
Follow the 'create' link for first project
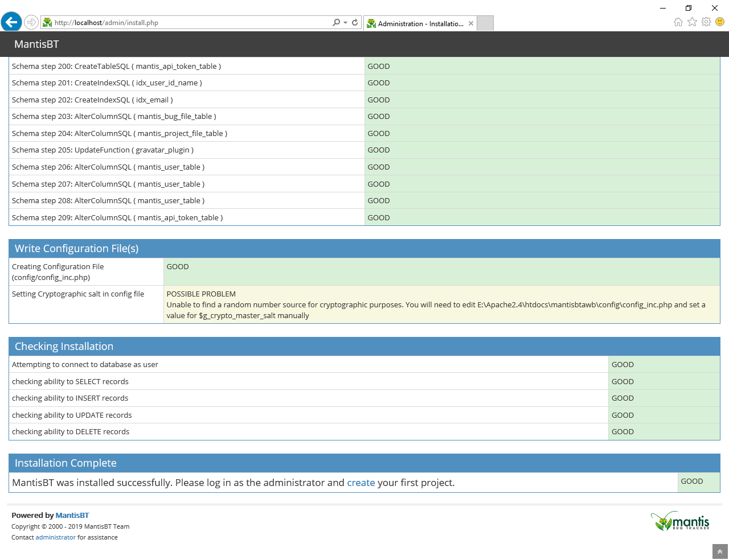(361, 483)
